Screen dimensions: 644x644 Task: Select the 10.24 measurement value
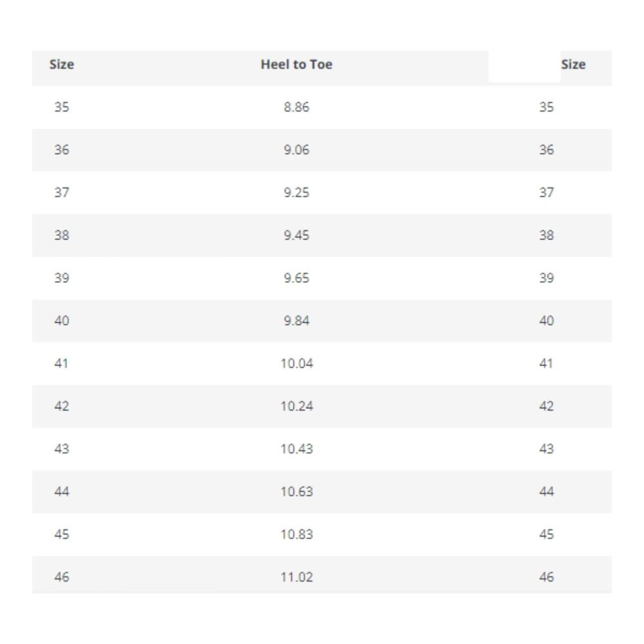(x=296, y=406)
